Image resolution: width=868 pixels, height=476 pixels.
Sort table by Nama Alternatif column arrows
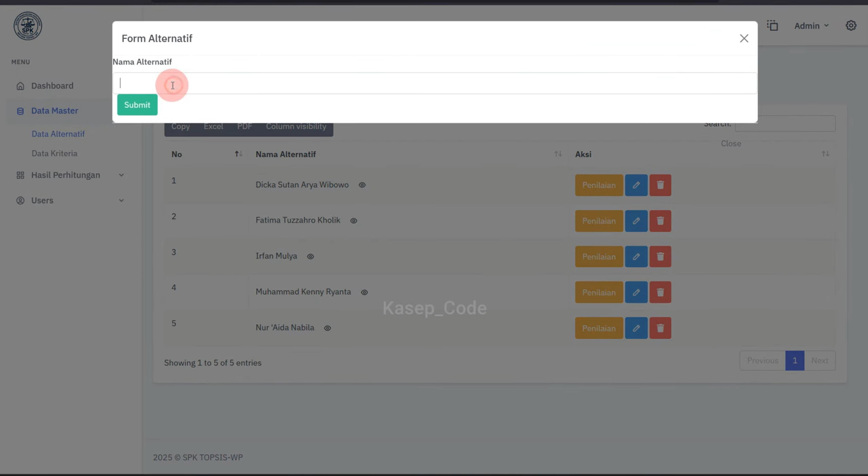coord(558,154)
